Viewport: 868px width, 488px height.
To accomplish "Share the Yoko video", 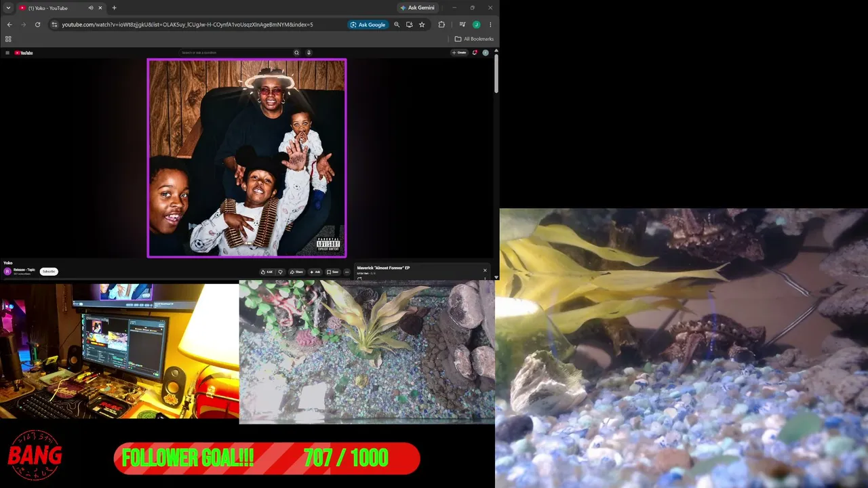I will (296, 272).
